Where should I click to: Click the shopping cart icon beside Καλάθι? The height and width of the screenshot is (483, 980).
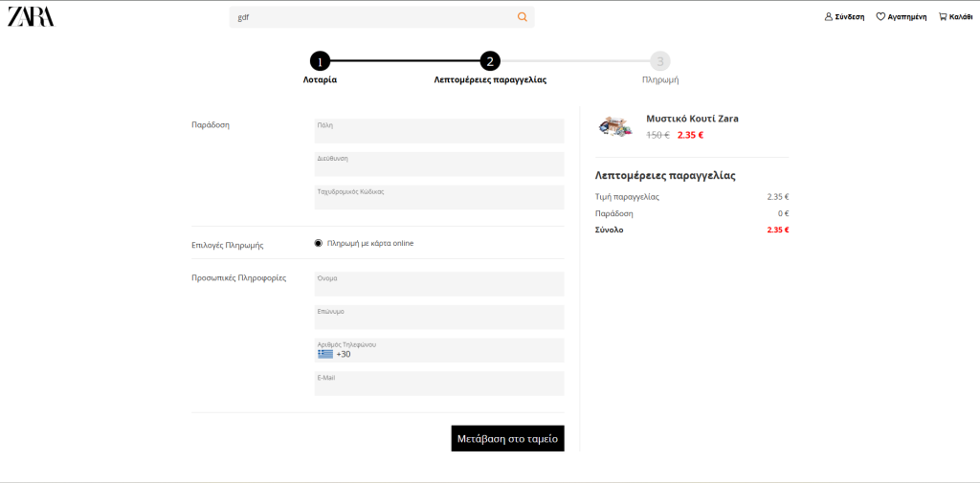point(943,17)
